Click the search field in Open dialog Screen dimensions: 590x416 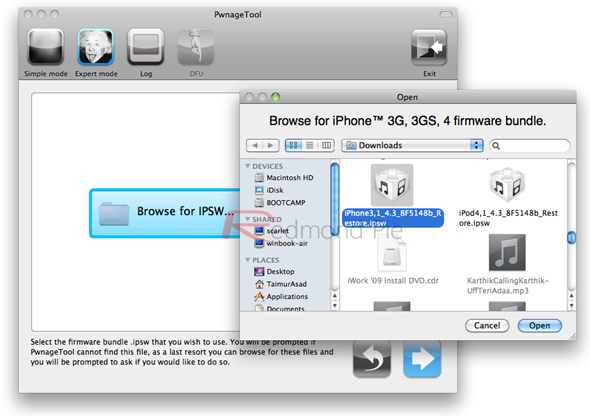point(529,146)
